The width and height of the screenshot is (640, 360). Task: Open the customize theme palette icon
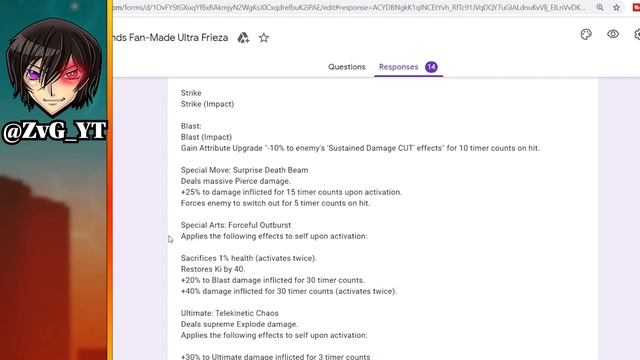[586, 34]
